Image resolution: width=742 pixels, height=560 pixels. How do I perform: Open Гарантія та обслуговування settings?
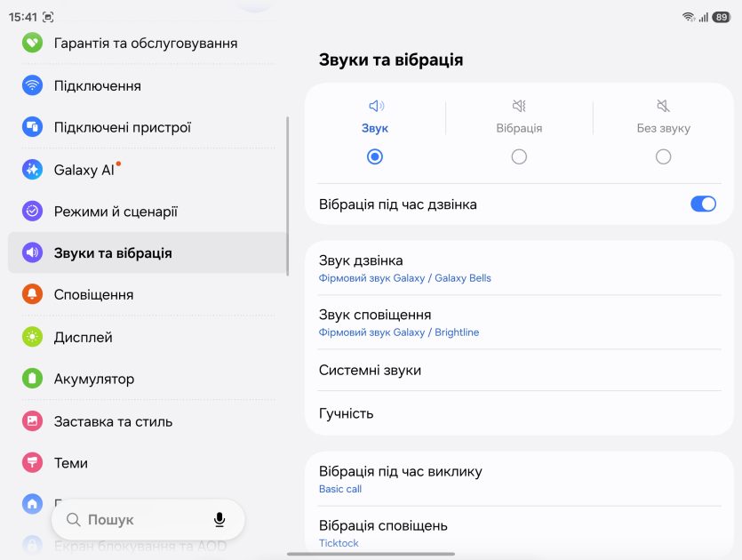point(148,43)
